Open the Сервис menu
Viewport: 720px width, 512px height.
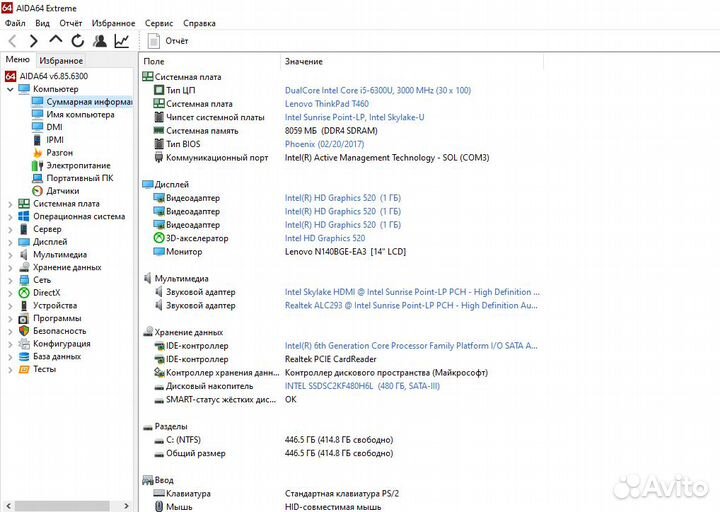coord(159,23)
